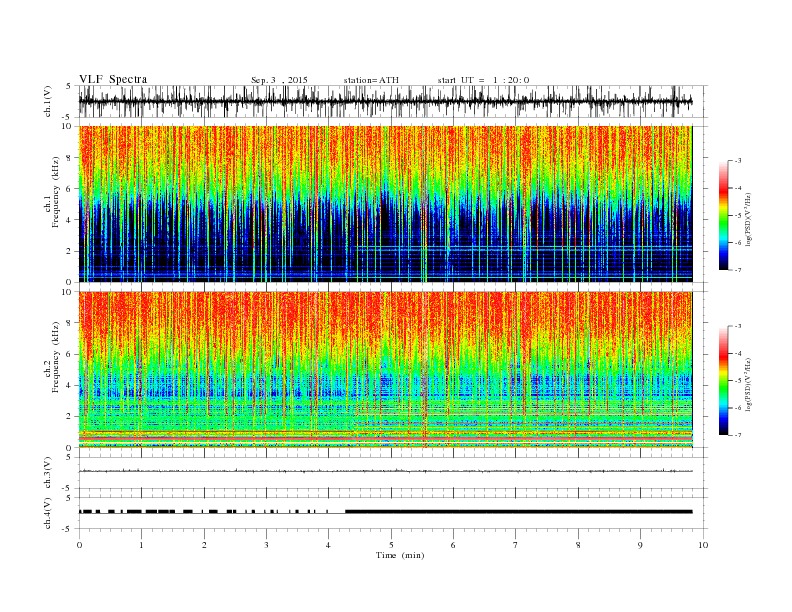Click the ch.2 color bar log(PSD) label
792x612 pixels.
coord(748,384)
